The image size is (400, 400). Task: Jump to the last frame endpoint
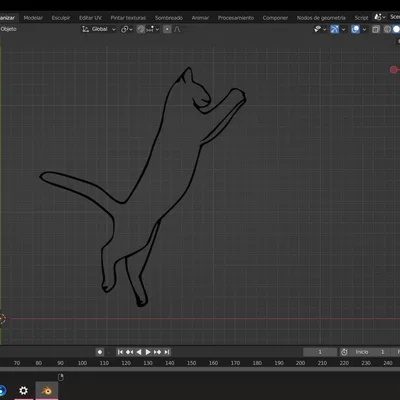click(167, 352)
